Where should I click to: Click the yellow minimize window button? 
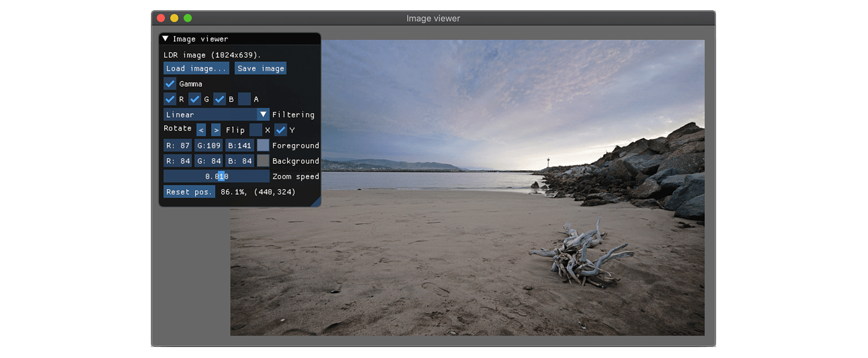click(174, 18)
